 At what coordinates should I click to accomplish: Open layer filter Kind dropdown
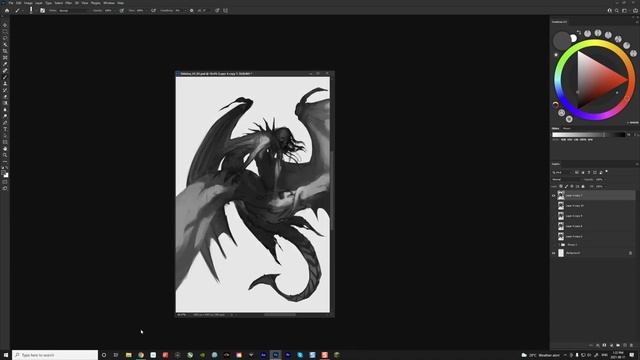562,172
